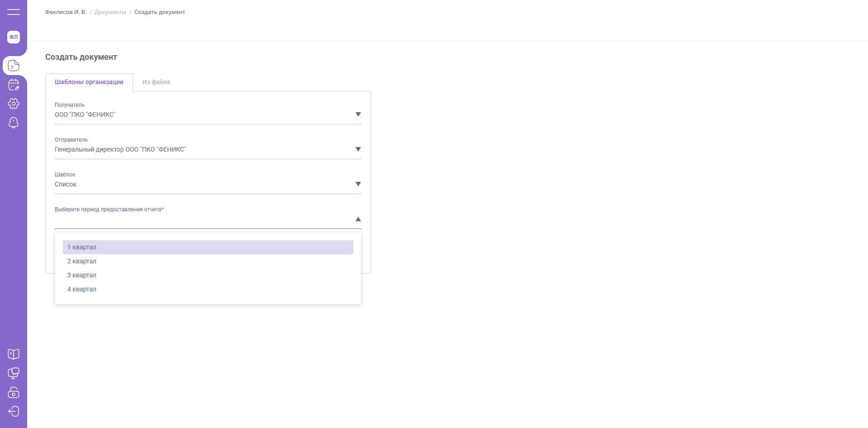
Task: Open the book guide icon
Action: (x=14, y=354)
